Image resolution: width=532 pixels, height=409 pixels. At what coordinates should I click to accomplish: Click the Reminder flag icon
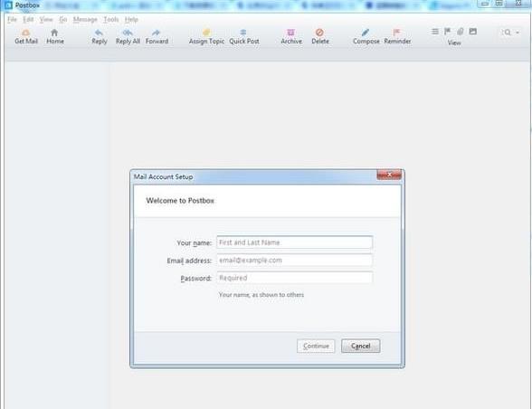point(396,33)
